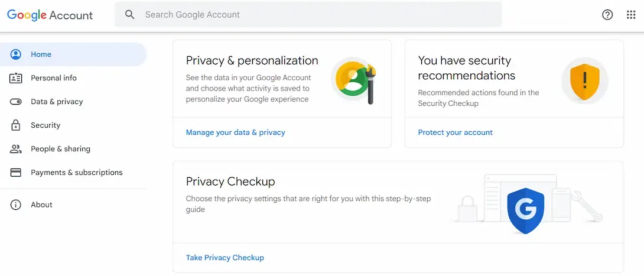Click Take Privacy Checkup link
The height and width of the screenshot is (276, 644).
pyautogui.click(x=225, y=258)
